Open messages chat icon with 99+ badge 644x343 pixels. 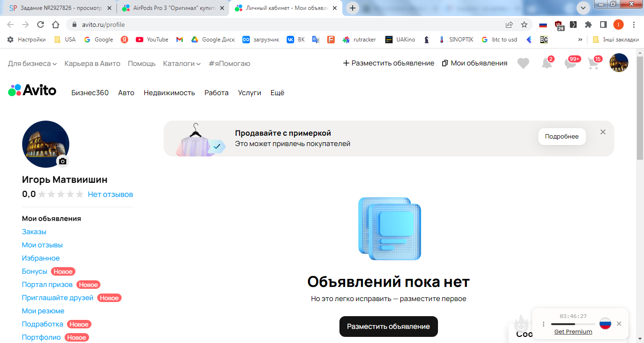[571, 63]
